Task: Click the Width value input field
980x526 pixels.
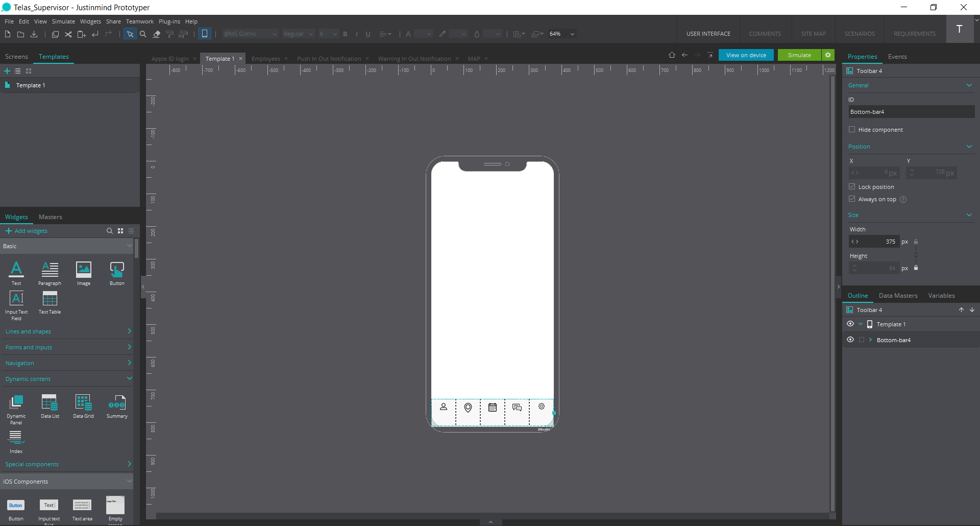Action: point(879,242)
